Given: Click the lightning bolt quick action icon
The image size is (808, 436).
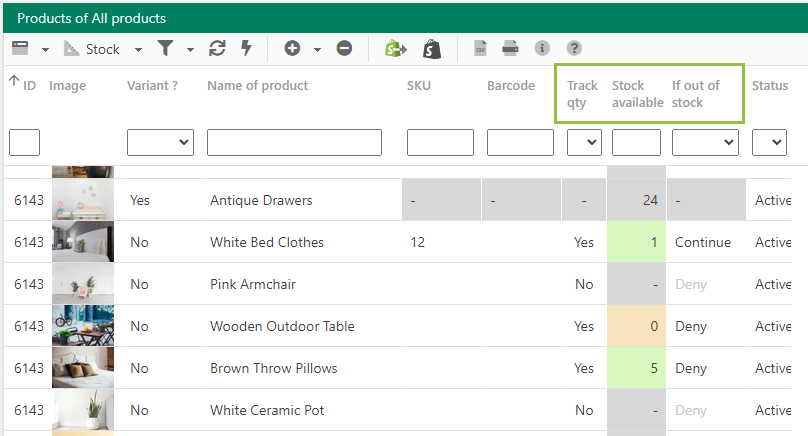Looking at the screenshot, I should (x=246, y=48).
